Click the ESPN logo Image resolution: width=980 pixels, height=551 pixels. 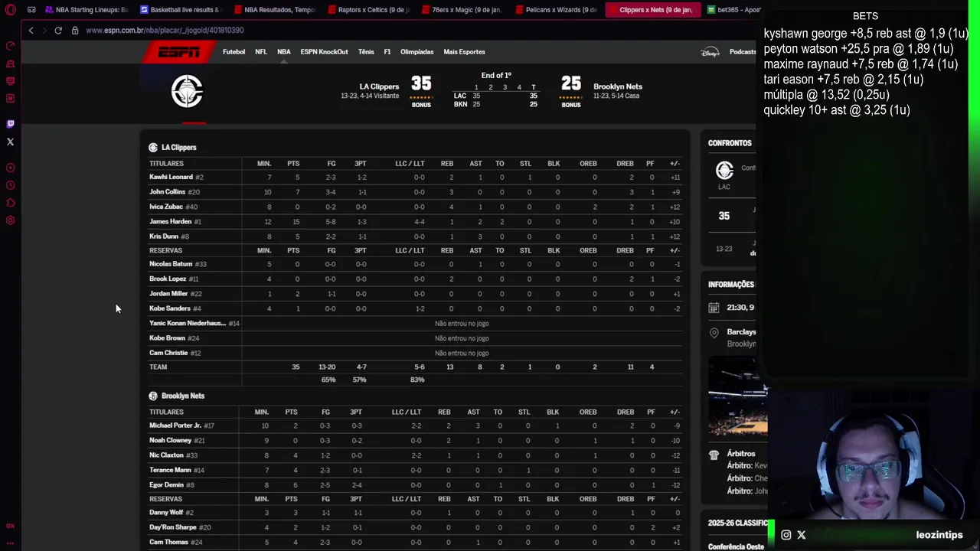coord(179,52)
